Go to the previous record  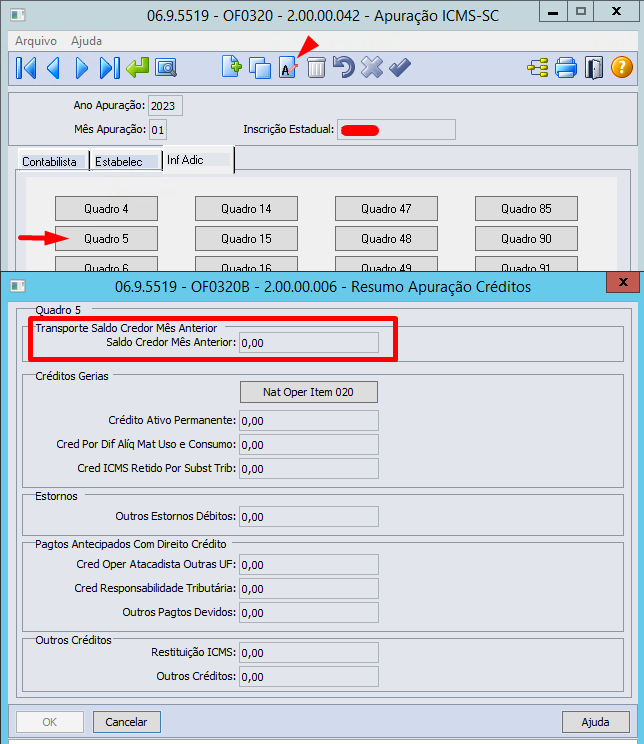pos(54,68)
